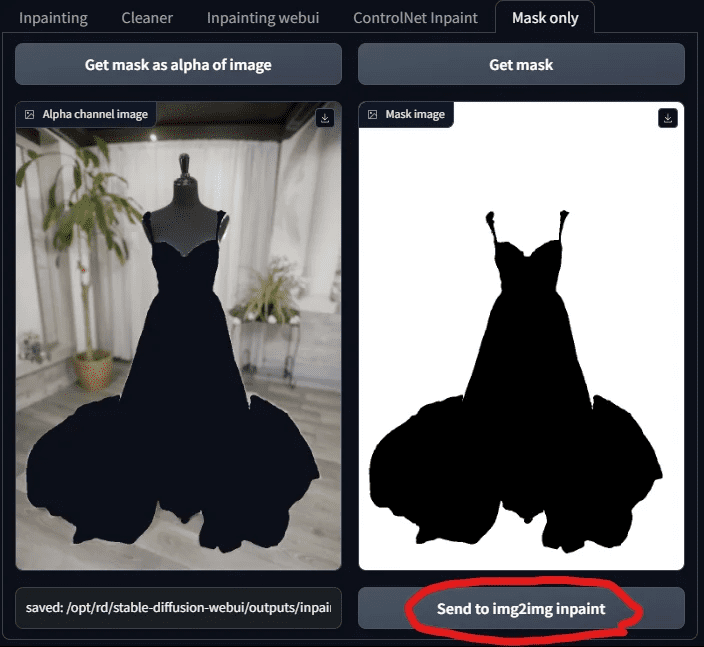Screen dimensions: 704x647
Task: Switch to the Inpainting tab
Action: (53, 18)
